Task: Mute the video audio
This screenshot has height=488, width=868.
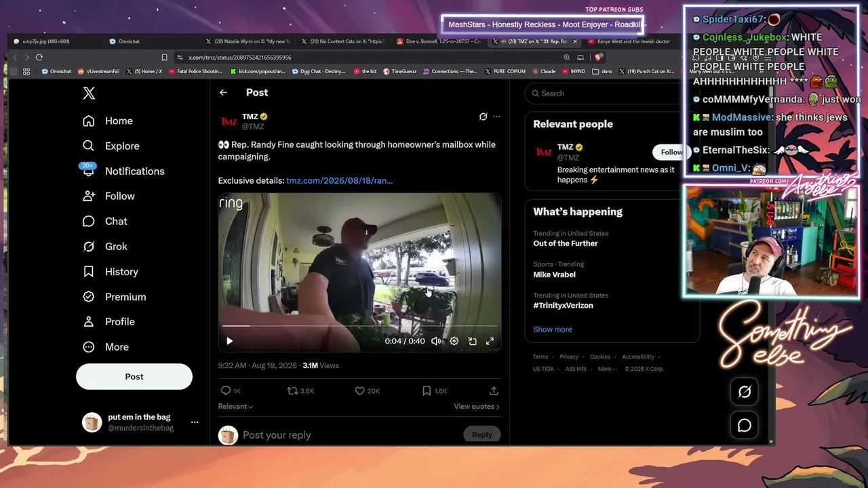Action: 436,341
